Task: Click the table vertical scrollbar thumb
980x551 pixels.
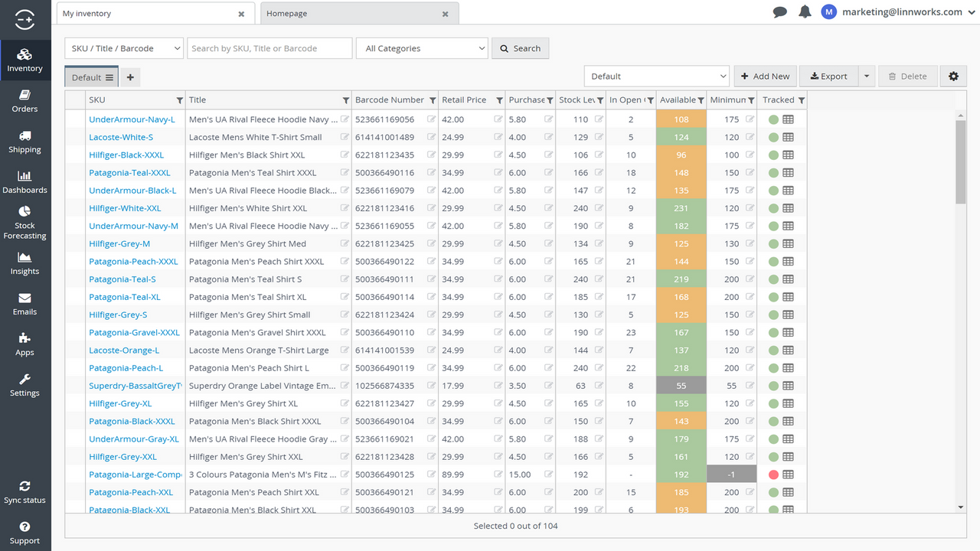Action: [961, 162]
